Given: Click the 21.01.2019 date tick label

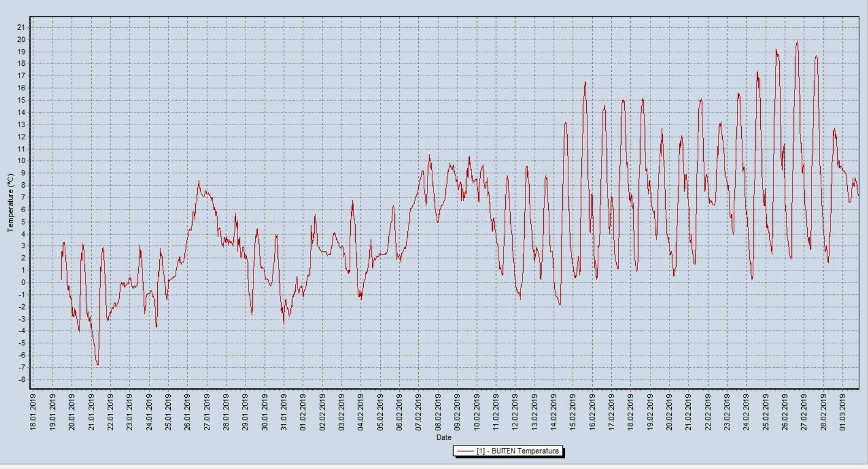Looking at the screenshot, I should tap(91, 412).
